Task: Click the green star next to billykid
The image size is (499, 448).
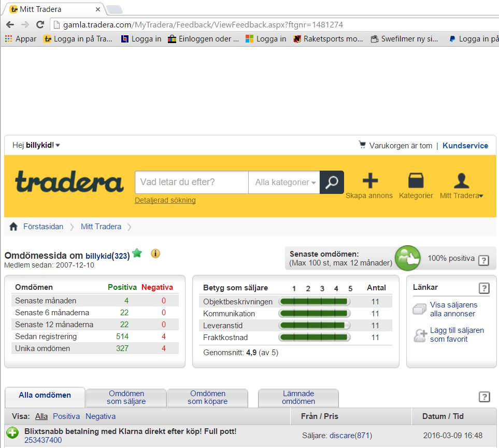Action: (x=137, y=253)
